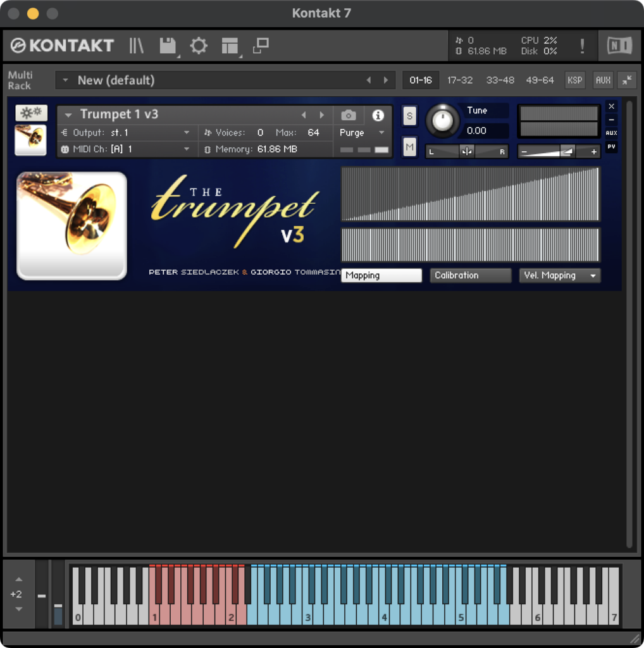The width and height of the screenshot is (644, 648).
Task: Click the Kontakt logo
Action: (62, 46)
